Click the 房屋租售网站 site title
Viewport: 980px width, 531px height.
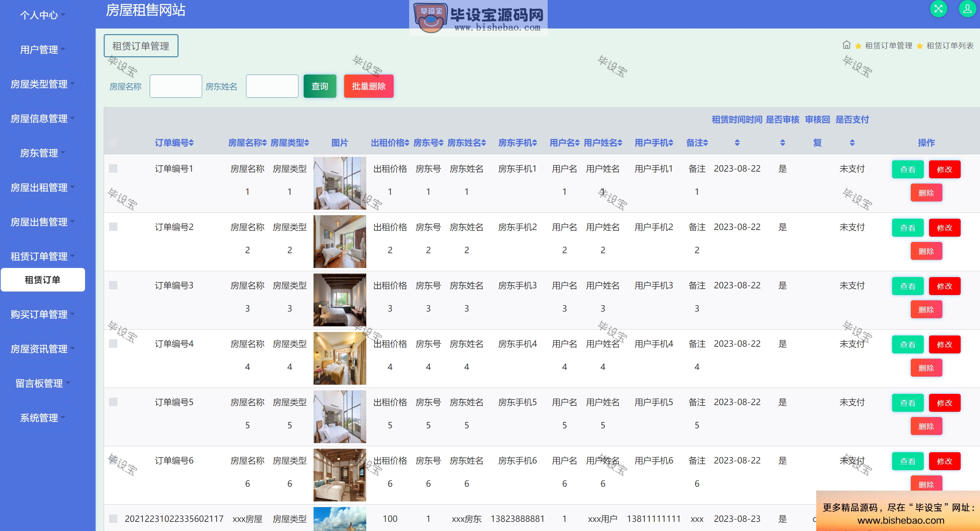coord(145,10)
